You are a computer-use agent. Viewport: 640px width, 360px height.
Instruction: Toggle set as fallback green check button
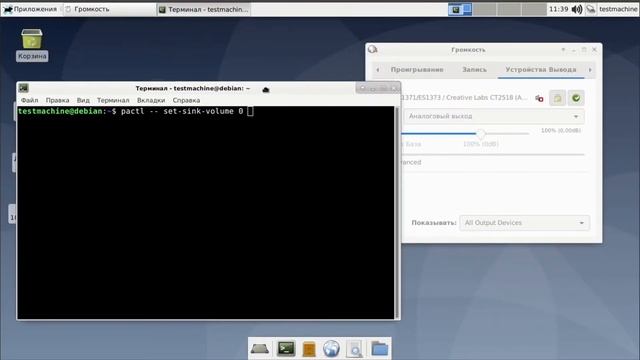[576, 98]
